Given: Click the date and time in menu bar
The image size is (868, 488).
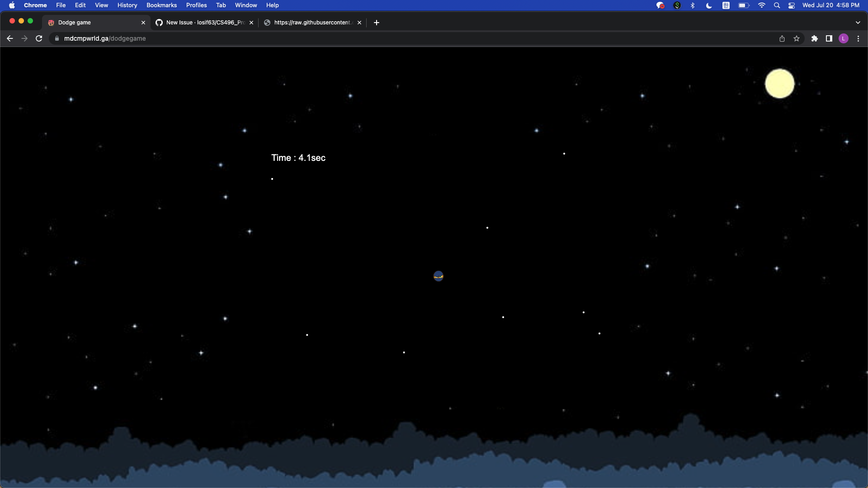Looking at the screenshot, I should (831, 5).
